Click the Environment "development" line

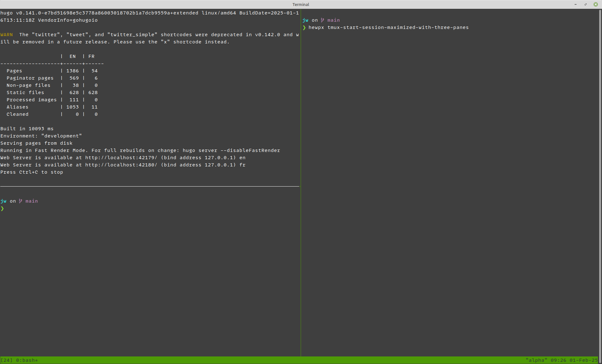(41, 136)
